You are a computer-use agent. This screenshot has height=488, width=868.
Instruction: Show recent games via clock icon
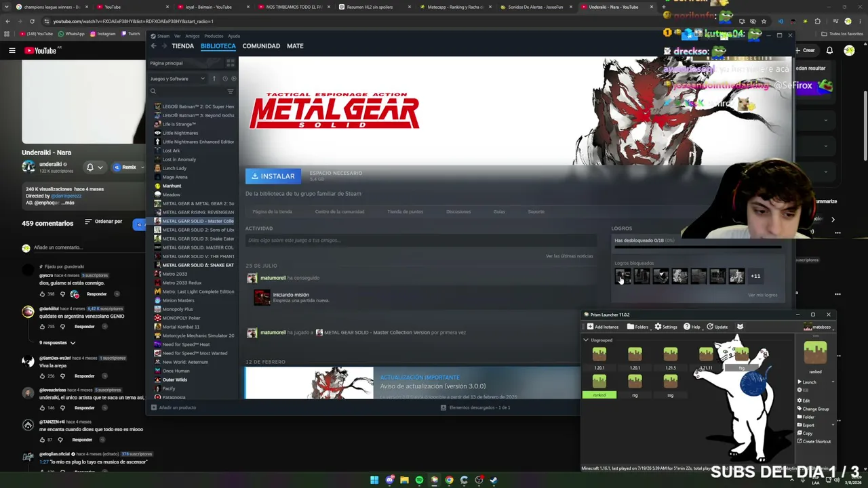[x=224, y=79]
